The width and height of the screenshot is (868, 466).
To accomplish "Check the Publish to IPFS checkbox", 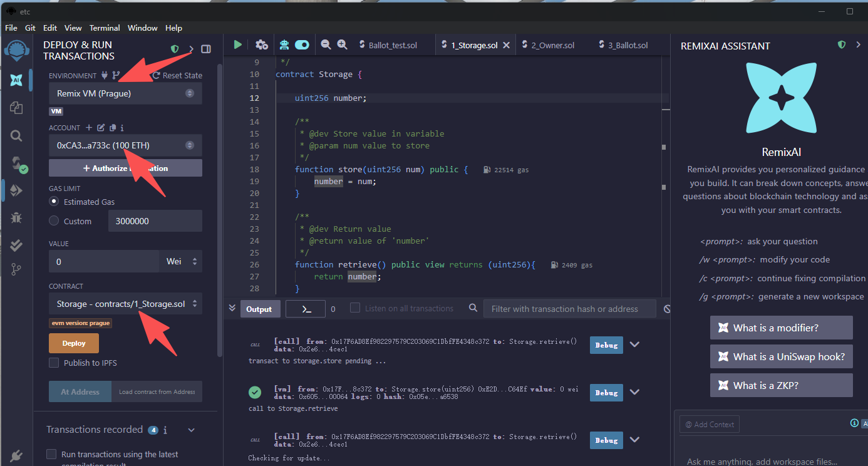I will click(54, 363).
